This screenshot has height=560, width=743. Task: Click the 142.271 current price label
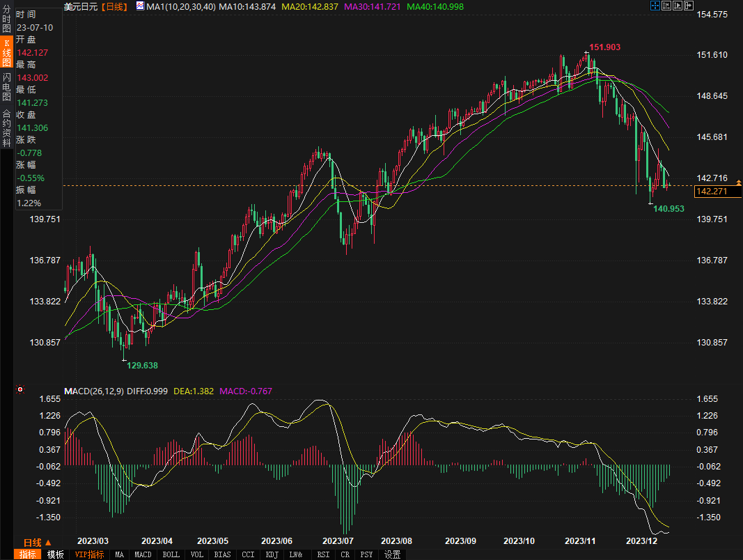pyautogui.click(x=712, y=192)
